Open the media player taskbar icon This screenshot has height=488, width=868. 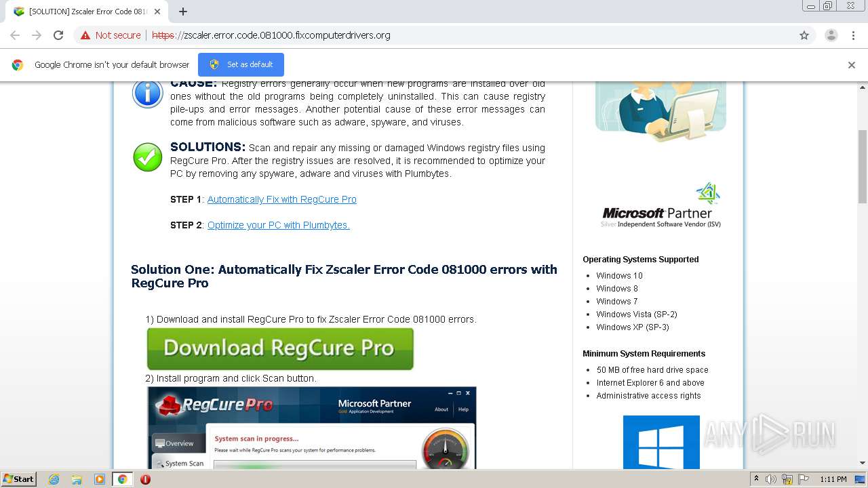click(100, 479)
